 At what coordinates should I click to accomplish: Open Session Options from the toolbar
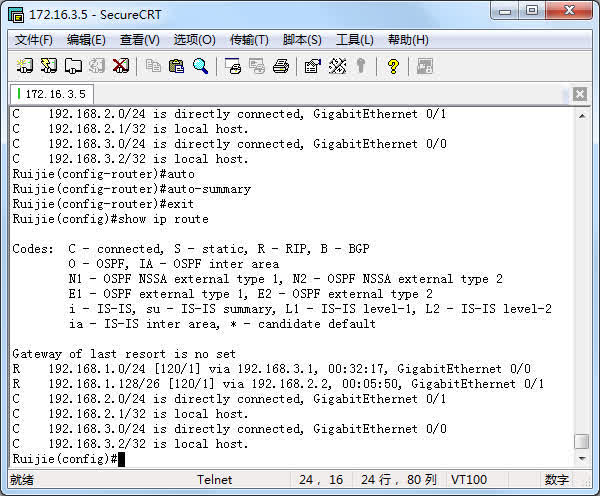(x=313, y=66)
